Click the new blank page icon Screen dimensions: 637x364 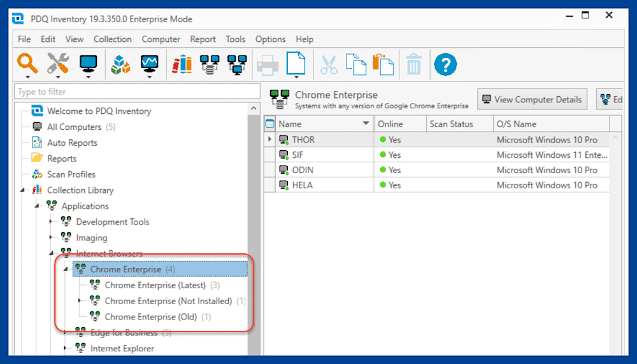[x=296, y=63]
